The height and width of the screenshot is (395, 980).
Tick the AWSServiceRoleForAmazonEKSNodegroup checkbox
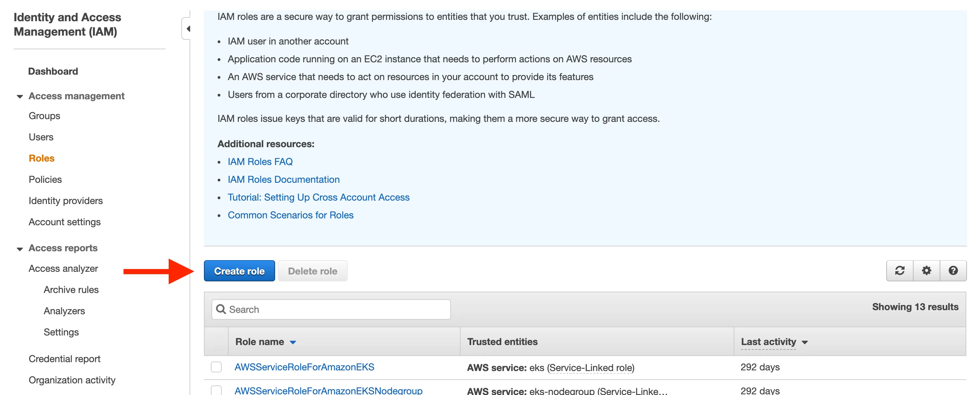click(x=216, y=390)
